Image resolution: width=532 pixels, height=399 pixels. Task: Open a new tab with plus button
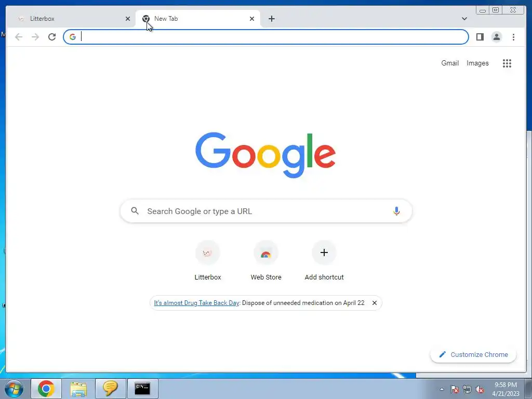coord(271,19)
